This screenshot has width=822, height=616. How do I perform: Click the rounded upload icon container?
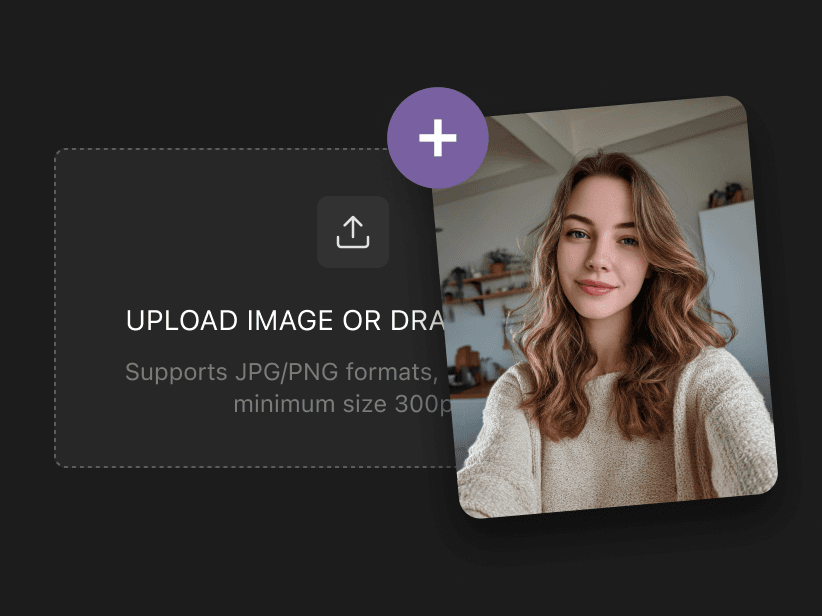click(x=353, y=231)
